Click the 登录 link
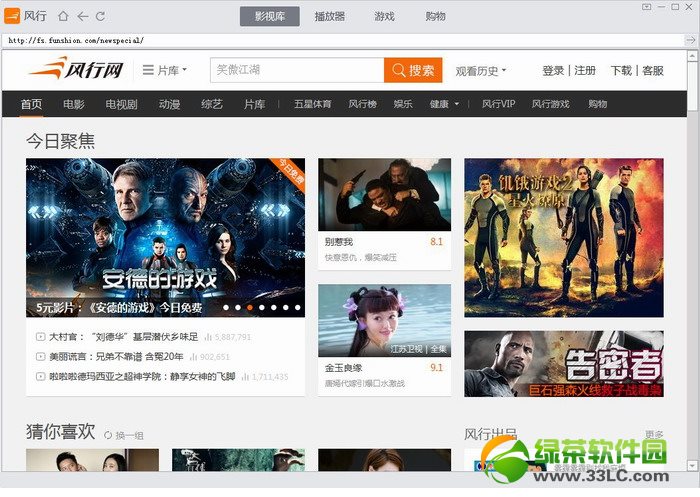The height and width of the screenshot is (497, 700). [x=553, y=71]
